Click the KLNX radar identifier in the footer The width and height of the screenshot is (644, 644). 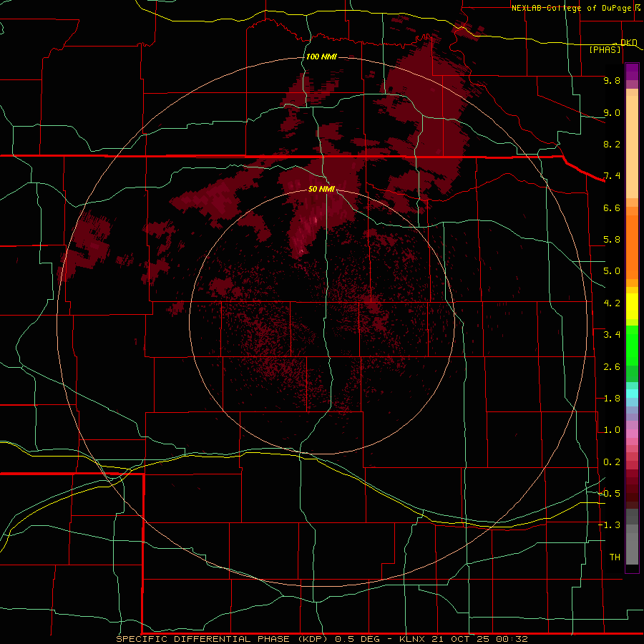coord(413,639)
